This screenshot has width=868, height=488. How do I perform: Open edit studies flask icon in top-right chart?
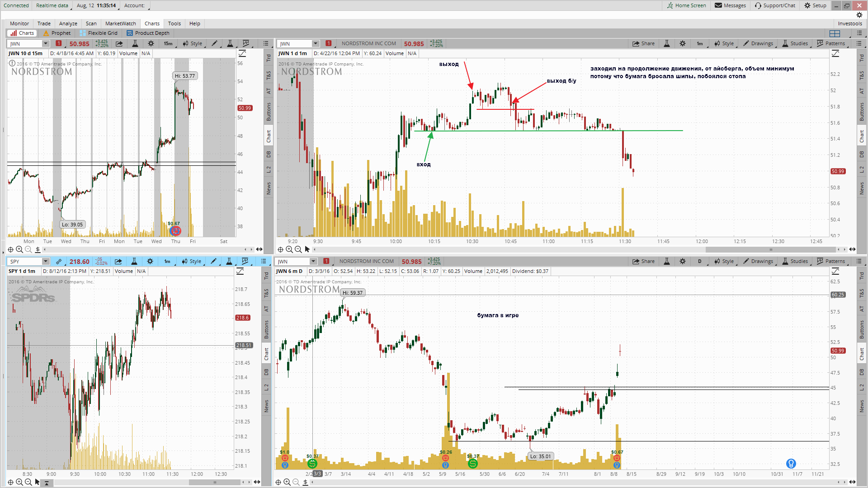[666, 43]
